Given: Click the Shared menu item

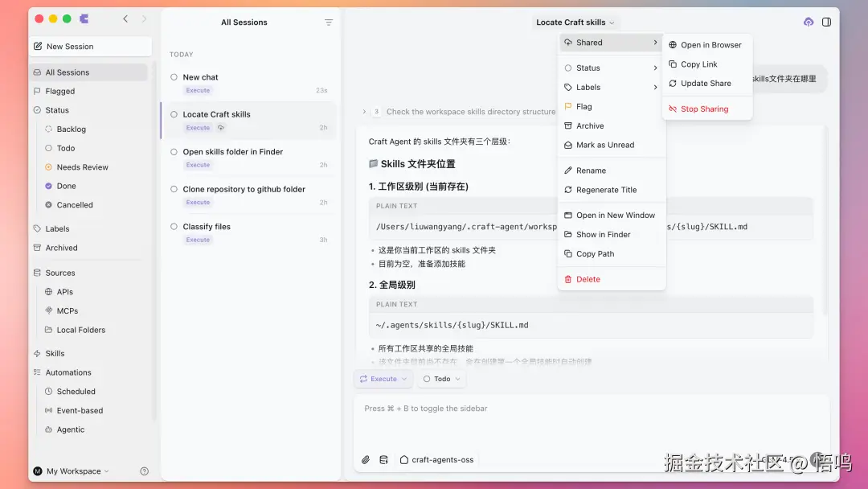Looking at the screenshot, I should [611, 43].
